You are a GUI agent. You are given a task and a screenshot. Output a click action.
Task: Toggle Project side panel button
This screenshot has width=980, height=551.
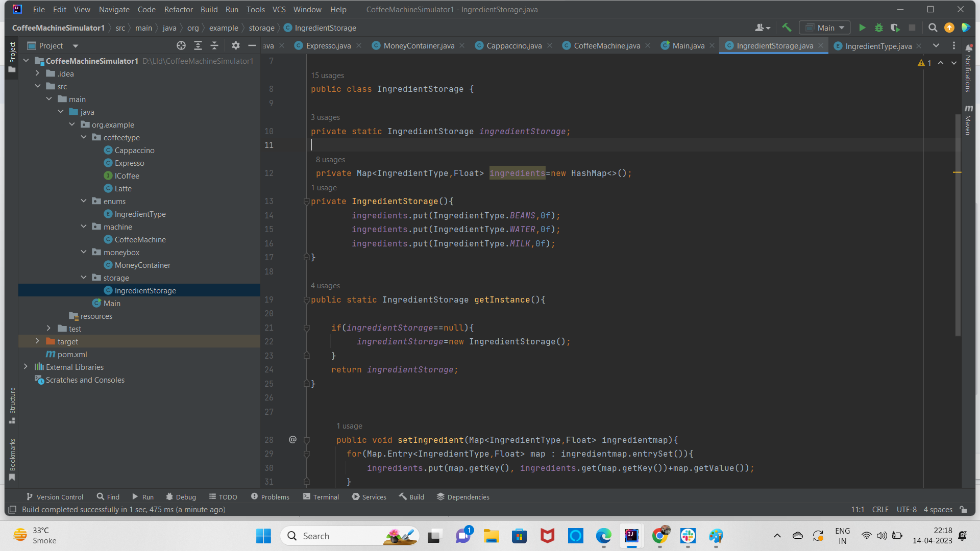(12, 57)
